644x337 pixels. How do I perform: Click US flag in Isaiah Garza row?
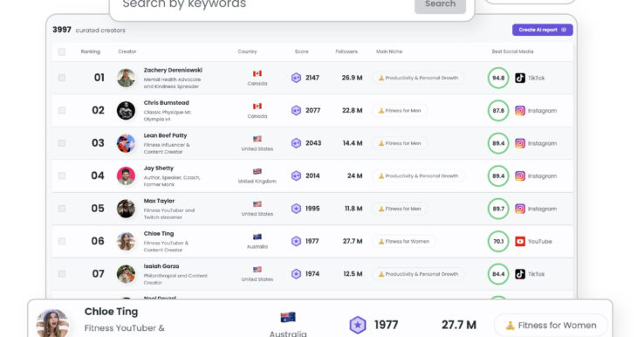(x=257, y=270)
